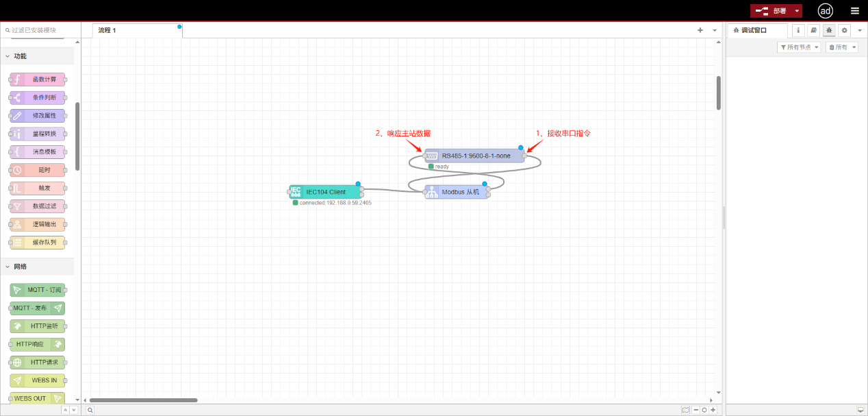868x416 pixels.
Task: Click the 'ad' user account icon
Action: coord(826,11)
